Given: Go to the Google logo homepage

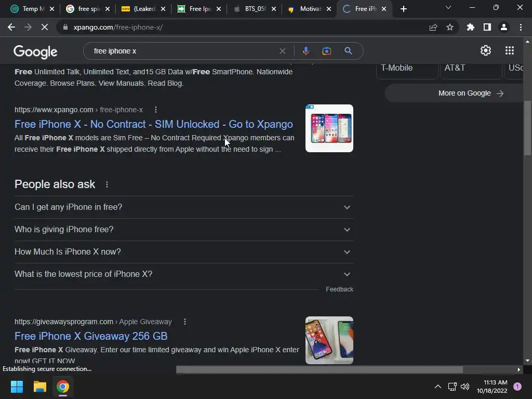Looking at the screenshot, I should pyautogui.click(x=35, y=52).
